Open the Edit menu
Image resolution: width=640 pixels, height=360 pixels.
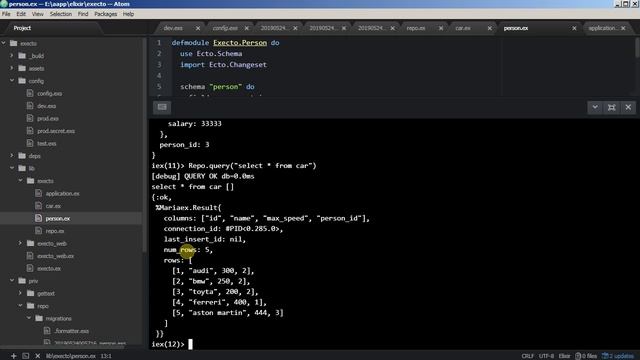pyautogui.click(x=21, y=14)
